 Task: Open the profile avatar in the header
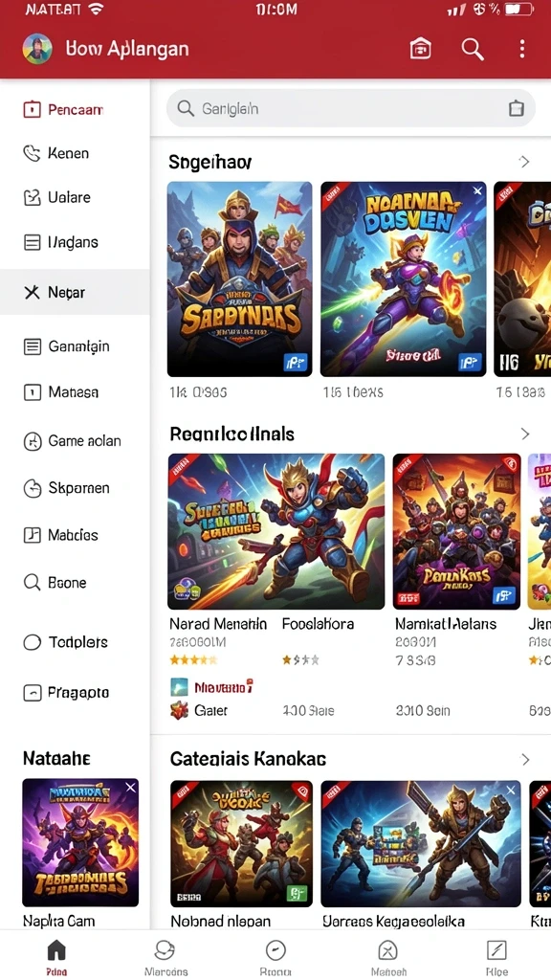(37, 49)
